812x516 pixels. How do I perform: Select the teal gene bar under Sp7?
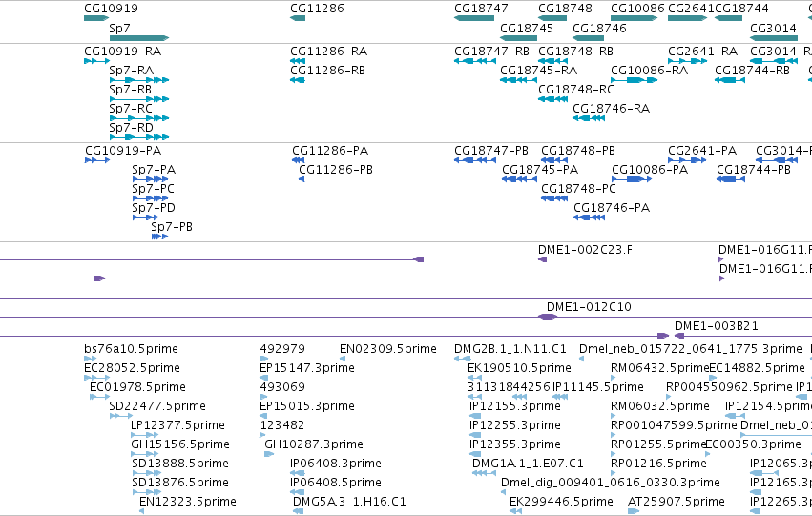pyautogui.click(x=139, y=38)
